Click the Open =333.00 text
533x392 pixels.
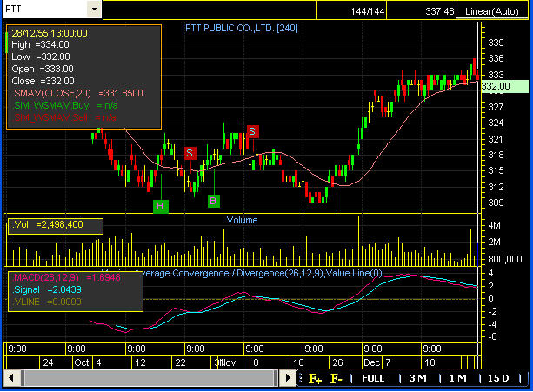tap(43, 69)
